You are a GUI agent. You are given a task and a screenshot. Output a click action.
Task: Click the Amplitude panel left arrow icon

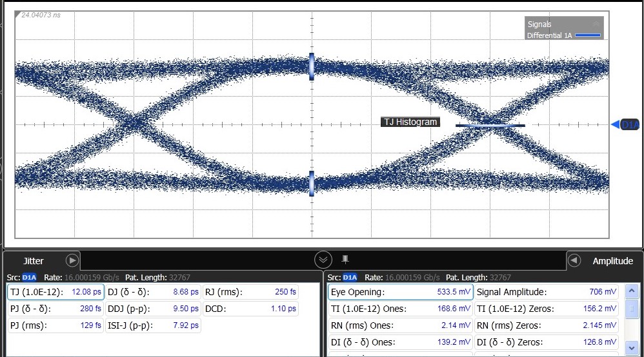click(x=574, y=260)
